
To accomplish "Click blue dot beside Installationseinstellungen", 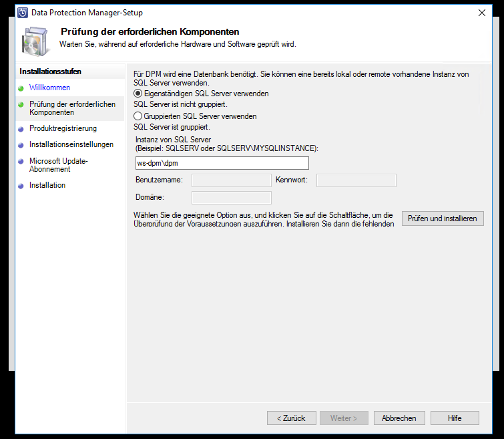I will point(21,145).
